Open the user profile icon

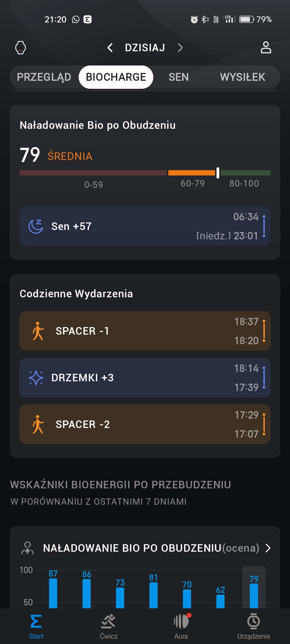[266, 48]
